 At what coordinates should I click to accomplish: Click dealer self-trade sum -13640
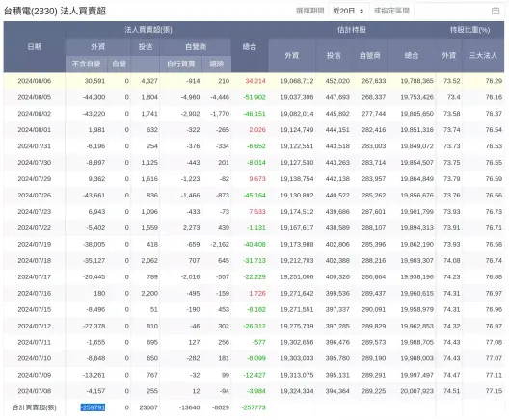189,407
